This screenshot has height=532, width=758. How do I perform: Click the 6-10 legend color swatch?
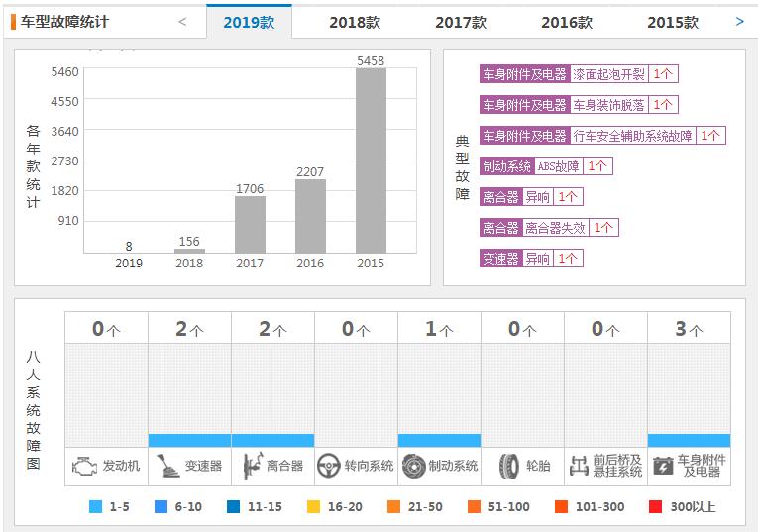click(161, 507)
